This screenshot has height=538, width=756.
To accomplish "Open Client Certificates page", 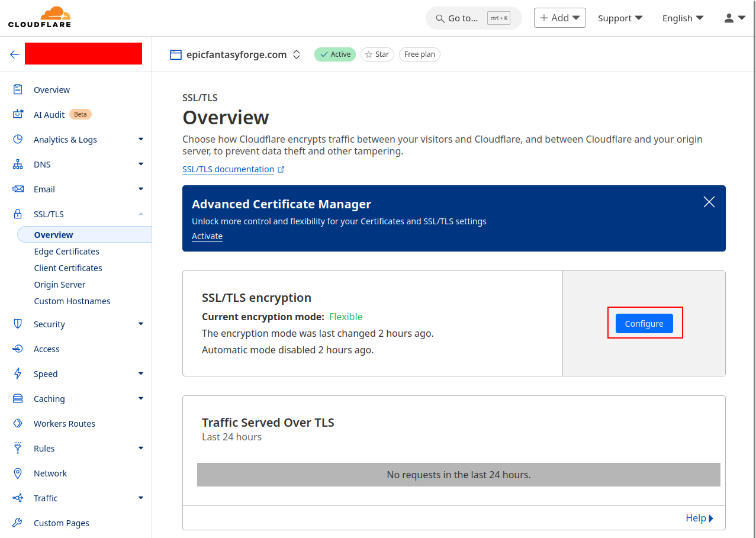I will [68, 268].
